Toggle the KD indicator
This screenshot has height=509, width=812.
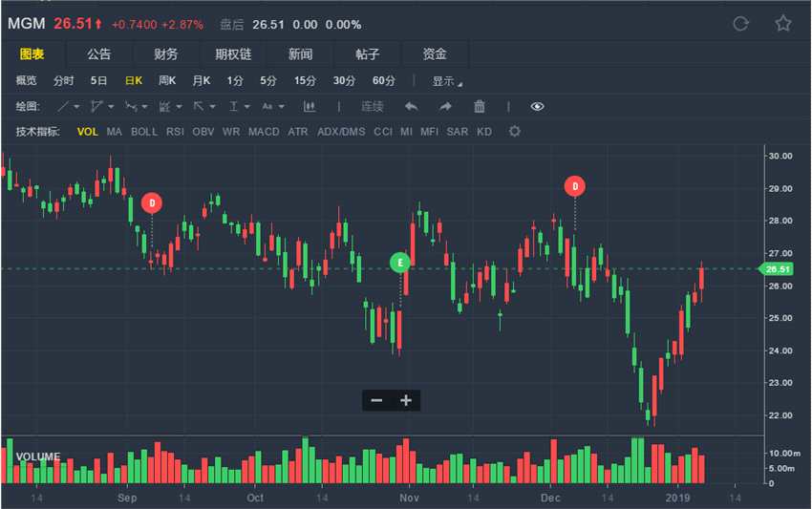pos(484,132)
